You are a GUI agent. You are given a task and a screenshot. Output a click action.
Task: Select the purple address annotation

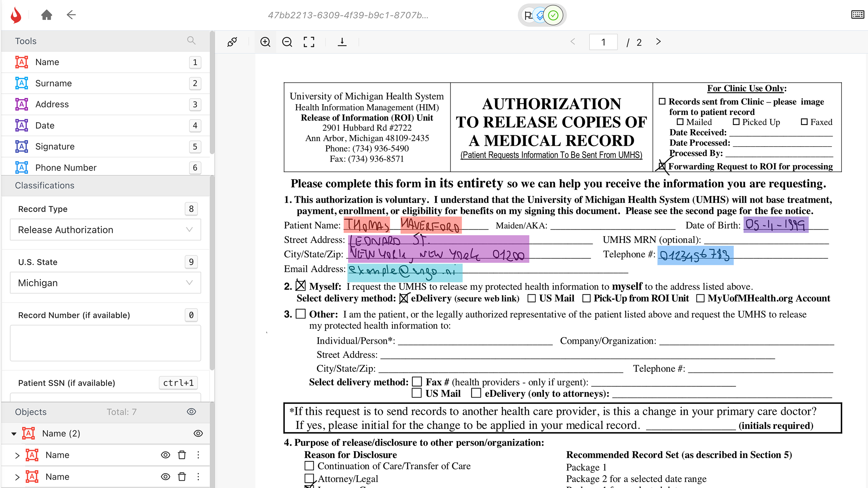pos(438,249)
